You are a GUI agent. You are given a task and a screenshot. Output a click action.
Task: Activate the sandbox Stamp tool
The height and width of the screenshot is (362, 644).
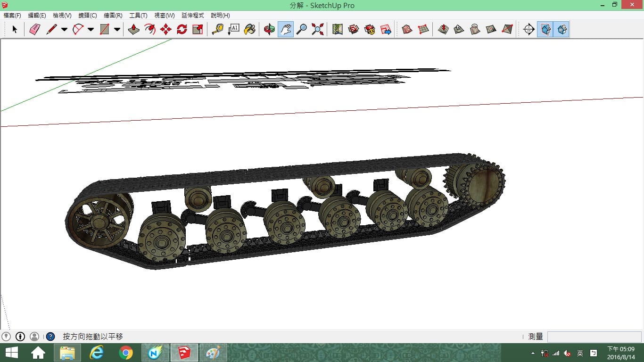459,29
